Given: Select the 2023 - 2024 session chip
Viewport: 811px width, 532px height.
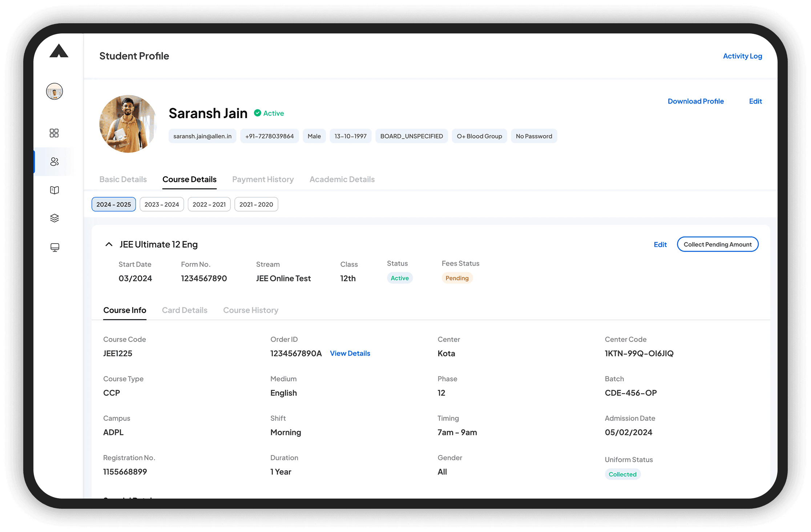Looking at the screenshot, I should (162, 204).
